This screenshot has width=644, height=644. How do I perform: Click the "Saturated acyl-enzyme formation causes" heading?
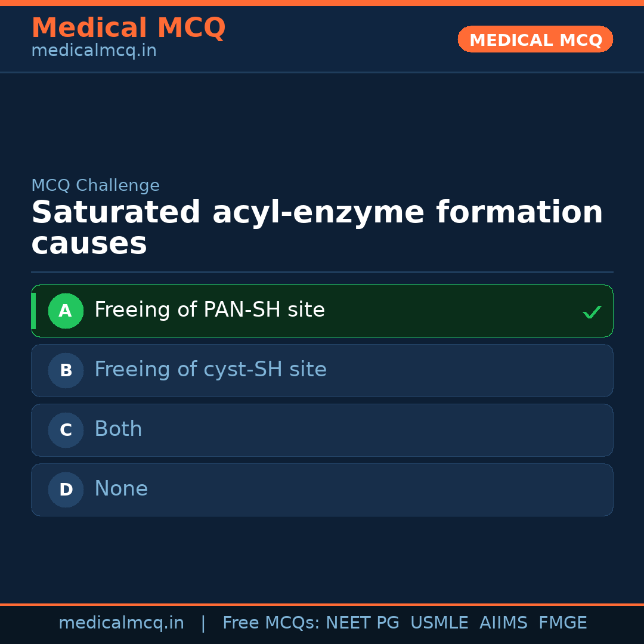point(317,228)
